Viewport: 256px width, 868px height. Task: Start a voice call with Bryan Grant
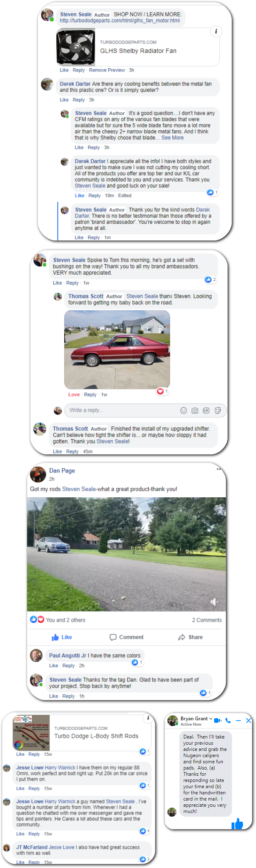pos(228,720)
